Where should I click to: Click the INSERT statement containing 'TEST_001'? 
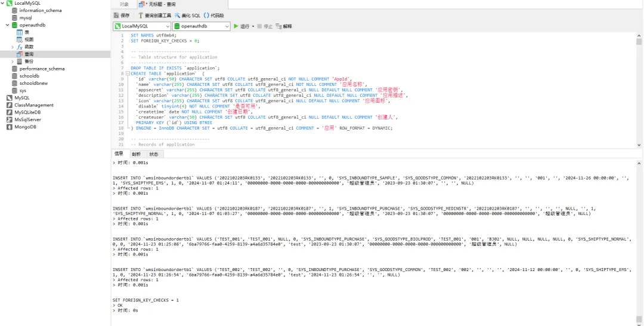point(371,241)
